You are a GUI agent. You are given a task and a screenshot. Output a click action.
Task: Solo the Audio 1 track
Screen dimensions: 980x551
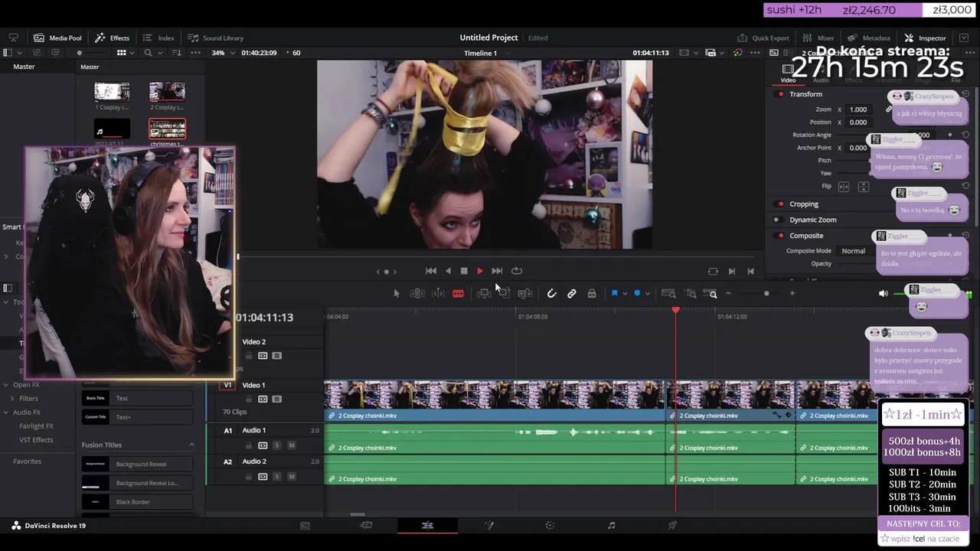[276, 445]
